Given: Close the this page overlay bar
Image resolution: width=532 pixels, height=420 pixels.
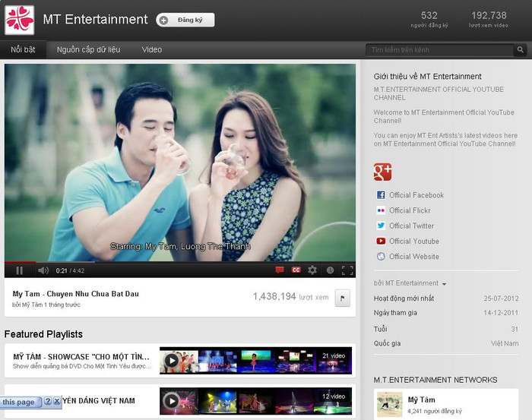Looking at the screenshot, I should 57,401.
